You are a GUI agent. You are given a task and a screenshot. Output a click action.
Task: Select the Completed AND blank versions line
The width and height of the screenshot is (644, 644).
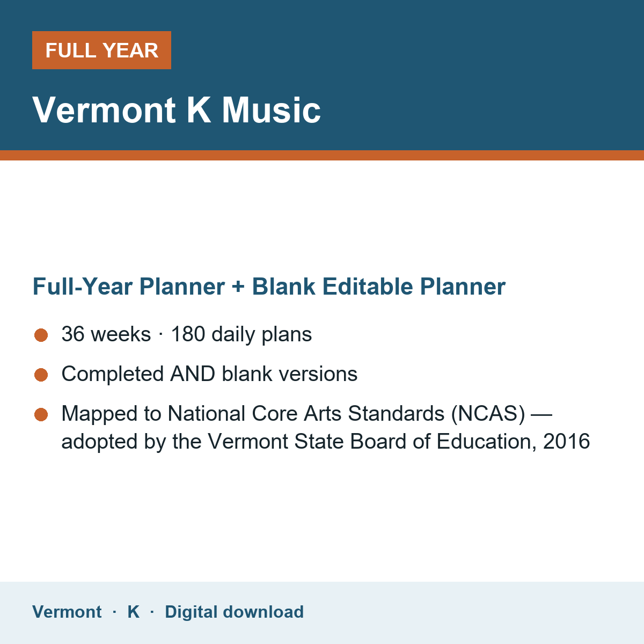point(209,374)
